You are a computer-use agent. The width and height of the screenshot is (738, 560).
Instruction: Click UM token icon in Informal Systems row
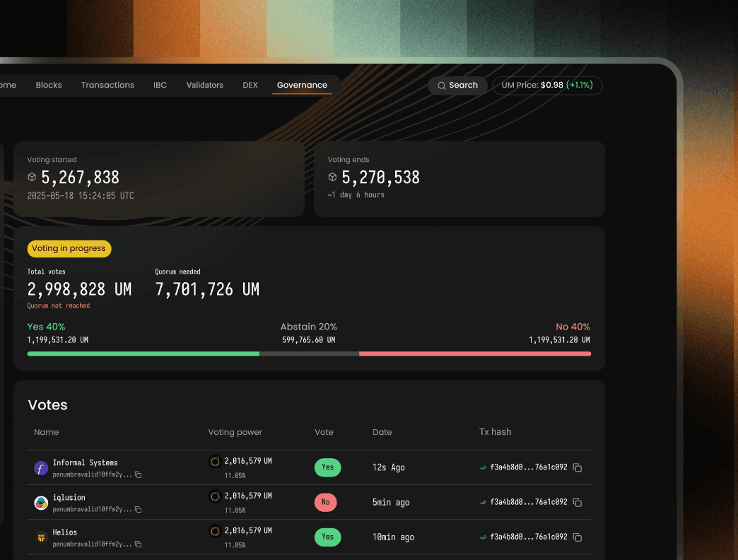[215, 462]
